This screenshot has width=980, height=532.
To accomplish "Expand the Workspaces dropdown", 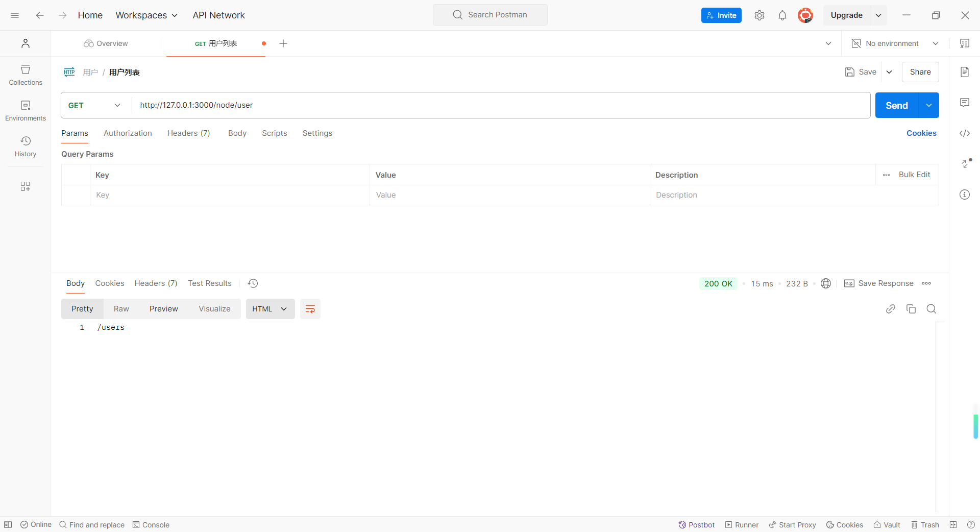I will pyautogui.click(x=147, y=15).
